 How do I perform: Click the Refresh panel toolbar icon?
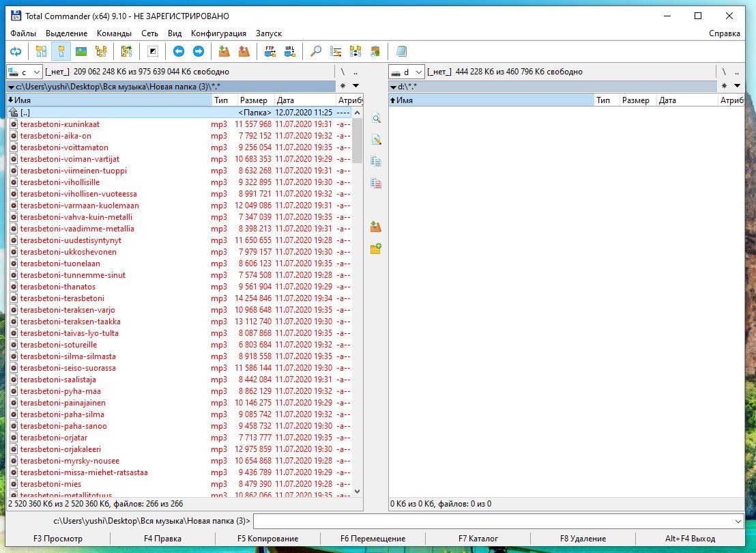pos(15,51)
